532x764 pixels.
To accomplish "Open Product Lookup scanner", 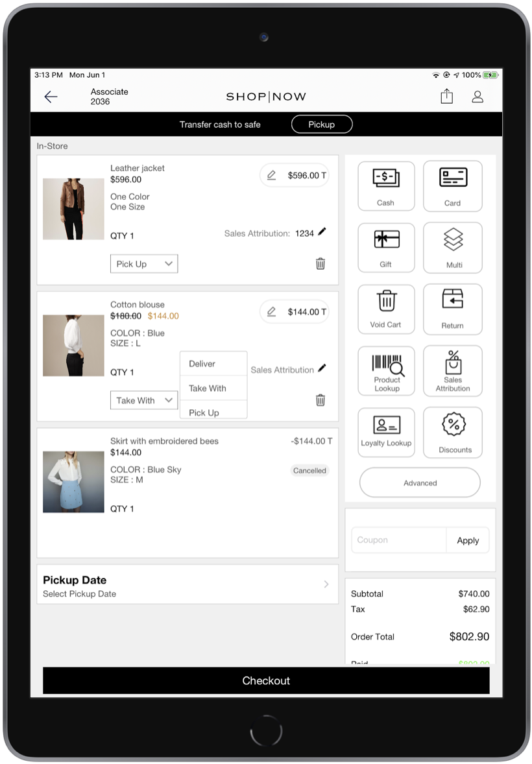I will pos(386,371).
